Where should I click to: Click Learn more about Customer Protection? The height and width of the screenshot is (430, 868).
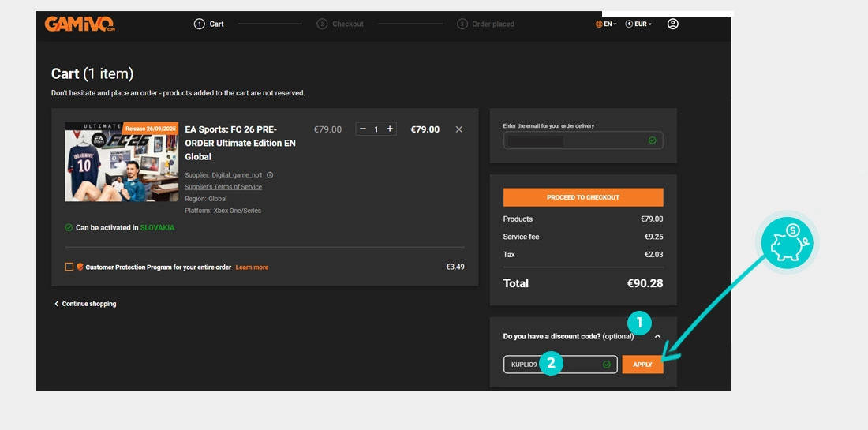point(252,267)
